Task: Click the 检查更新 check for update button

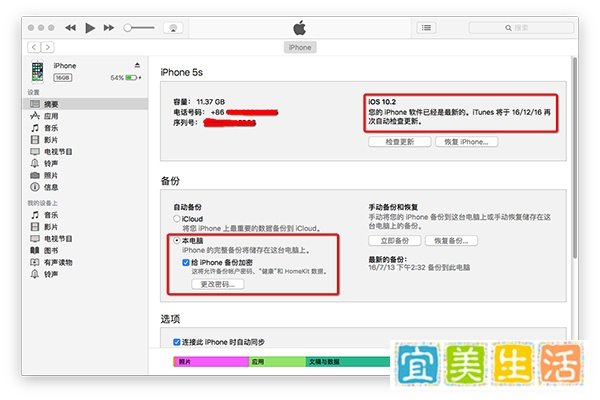Action: point(399,142)
